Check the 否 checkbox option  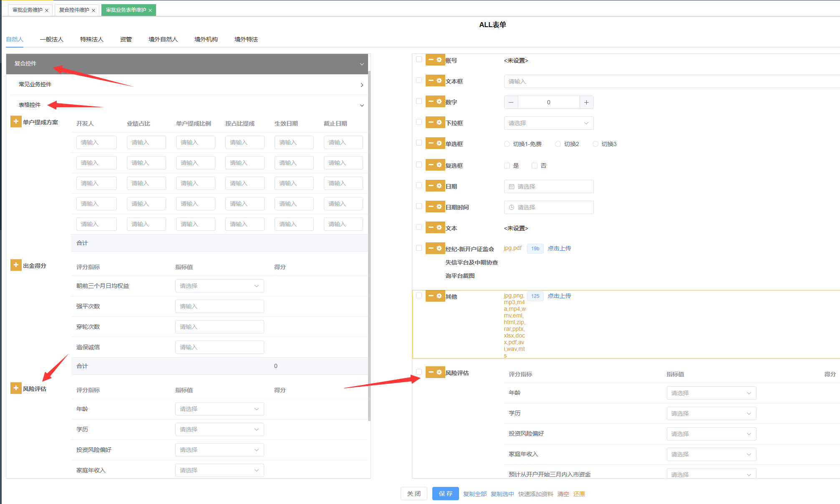click(x=535, y=166)
